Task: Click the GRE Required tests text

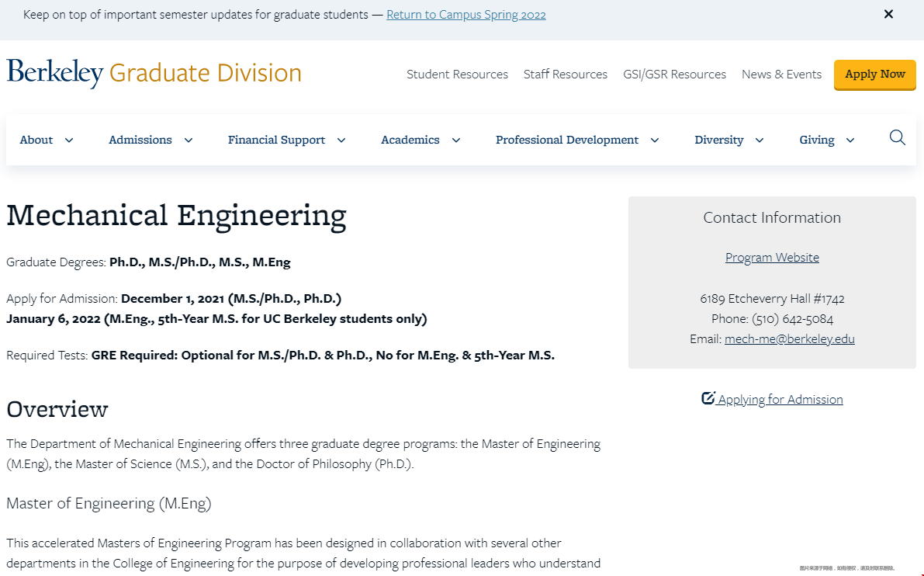Action: pos(323,356)
